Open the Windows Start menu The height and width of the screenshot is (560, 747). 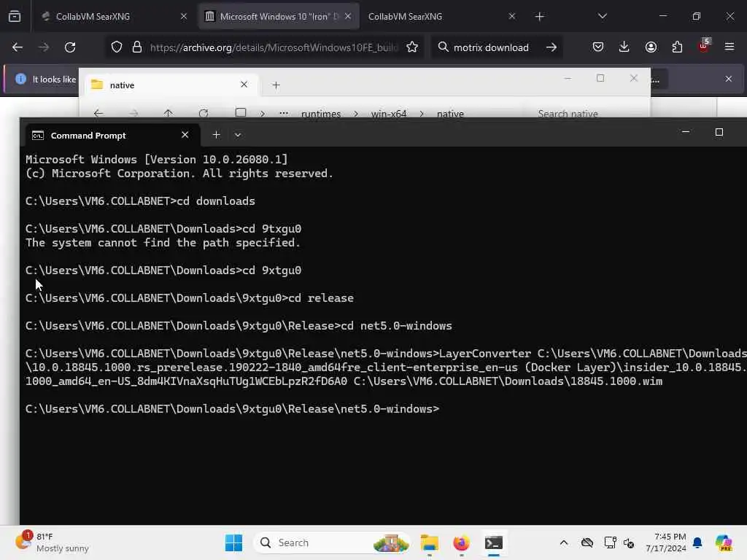click(233, 542)
